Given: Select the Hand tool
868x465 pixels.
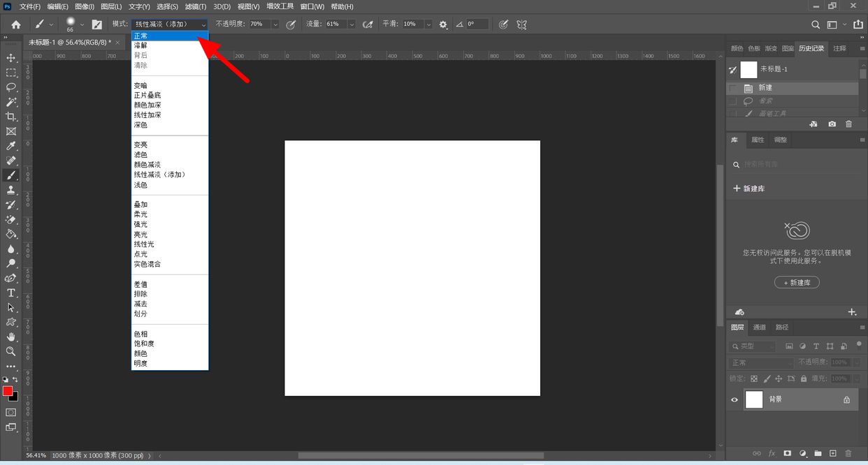Looking at the screenshot, I should click(11, 337).
